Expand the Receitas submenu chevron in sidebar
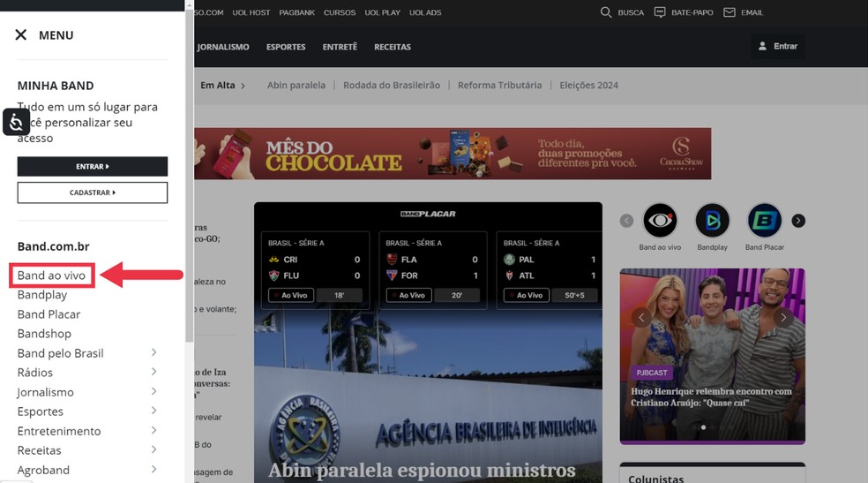The width and height of the screenshot is (868, 483). coord(153,449)
